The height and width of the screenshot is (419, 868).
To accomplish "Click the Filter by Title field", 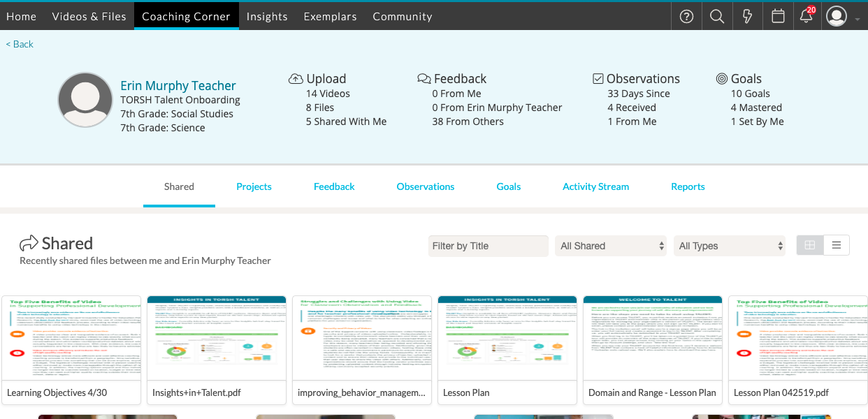I will coord(488,246).
